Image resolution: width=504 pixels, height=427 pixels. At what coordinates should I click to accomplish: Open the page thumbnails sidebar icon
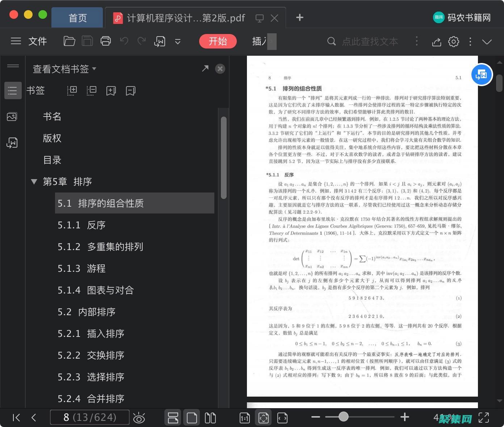(x=12, y=117)
